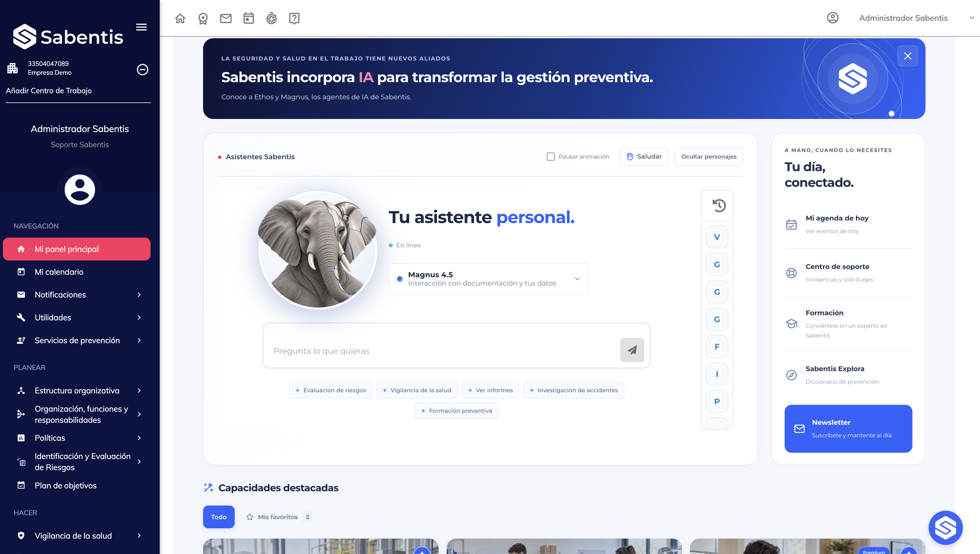Open the Administrador Sabentis account dropdown arrow

coord(972,18)
